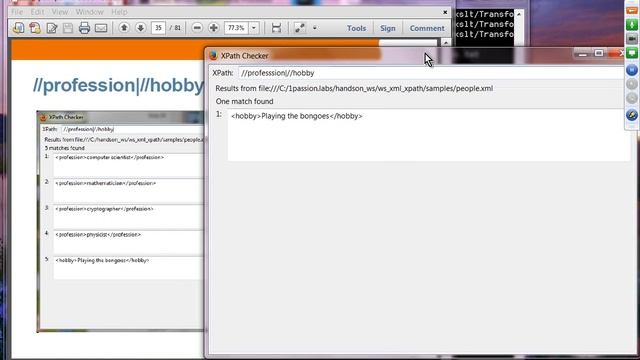
Task: Click the Save floppy-disk icon
Action: (x=68, y=28)
